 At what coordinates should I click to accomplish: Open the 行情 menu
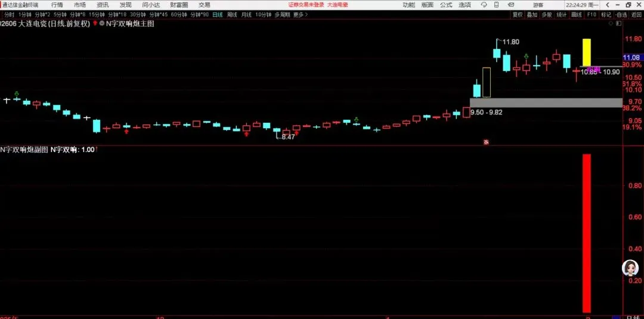pyautogui.click(x=57, y=5)
